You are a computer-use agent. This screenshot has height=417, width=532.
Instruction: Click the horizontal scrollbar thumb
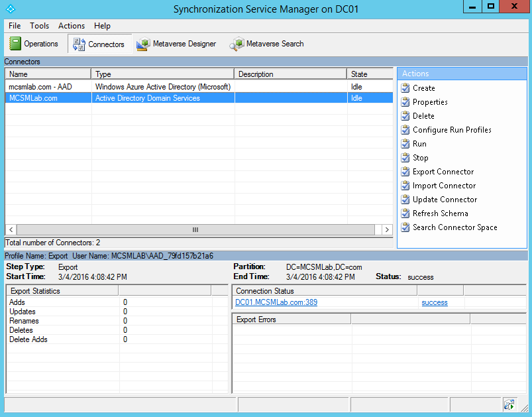click(195, 230)
